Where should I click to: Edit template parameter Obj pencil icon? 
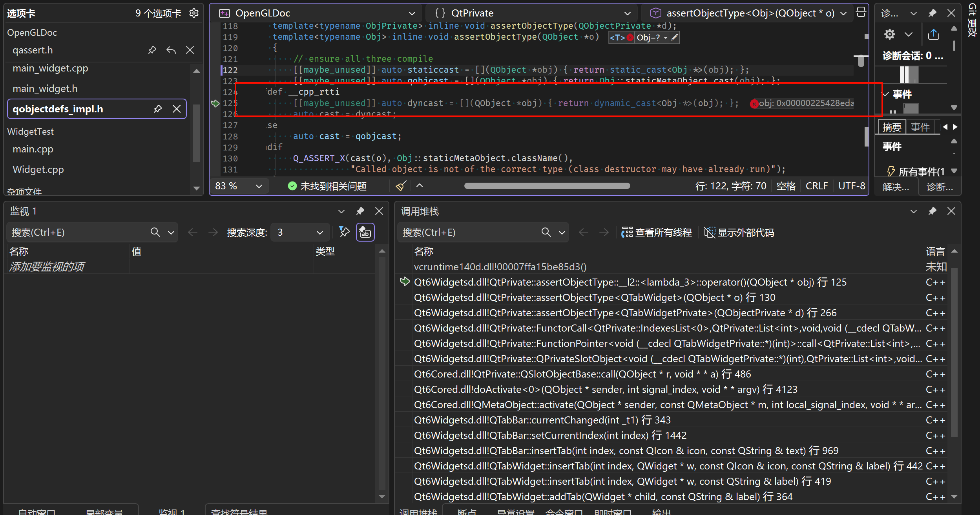[675, 37]
